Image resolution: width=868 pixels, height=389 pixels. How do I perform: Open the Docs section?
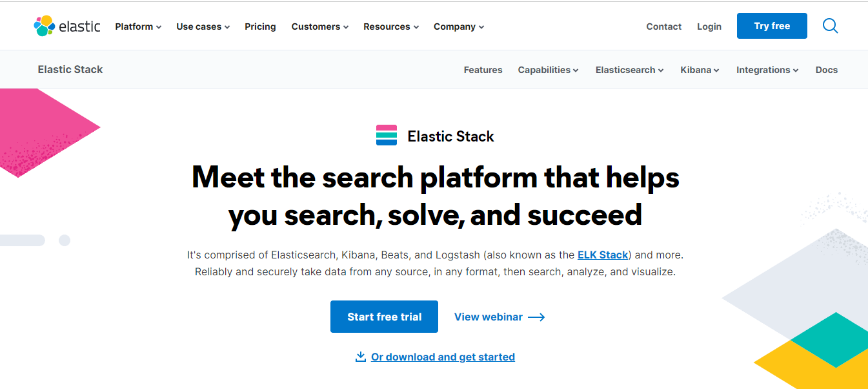(826, 69)
